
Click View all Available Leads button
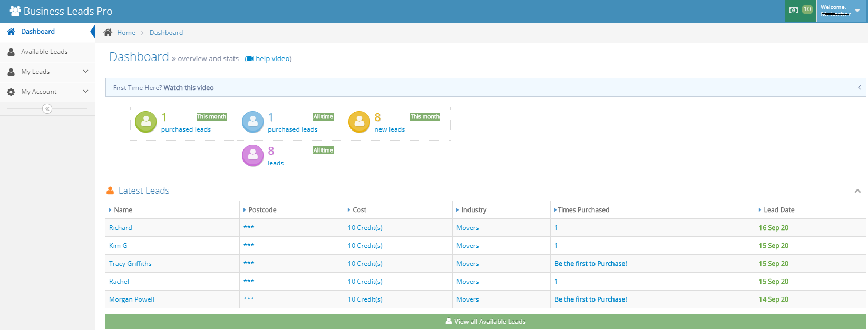(x=485, y=322)
